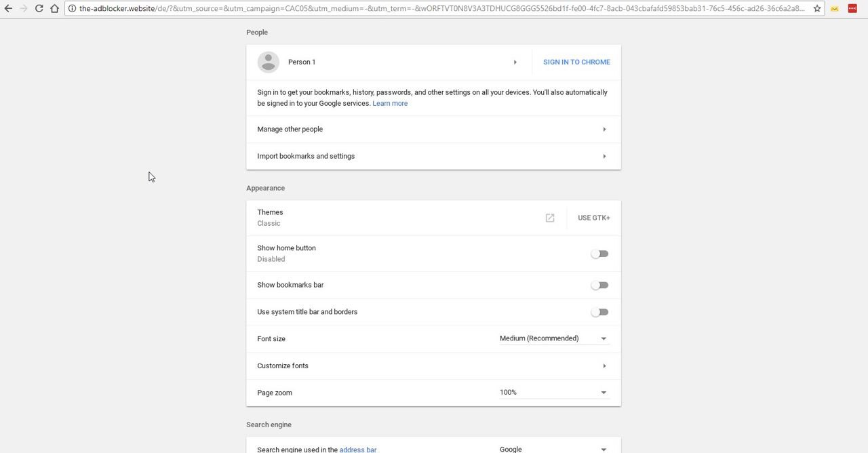Image resolution: width=868 pixels, height=453 pixels.
Task: Click the Person 1 name label
Action: pos(302,62)
